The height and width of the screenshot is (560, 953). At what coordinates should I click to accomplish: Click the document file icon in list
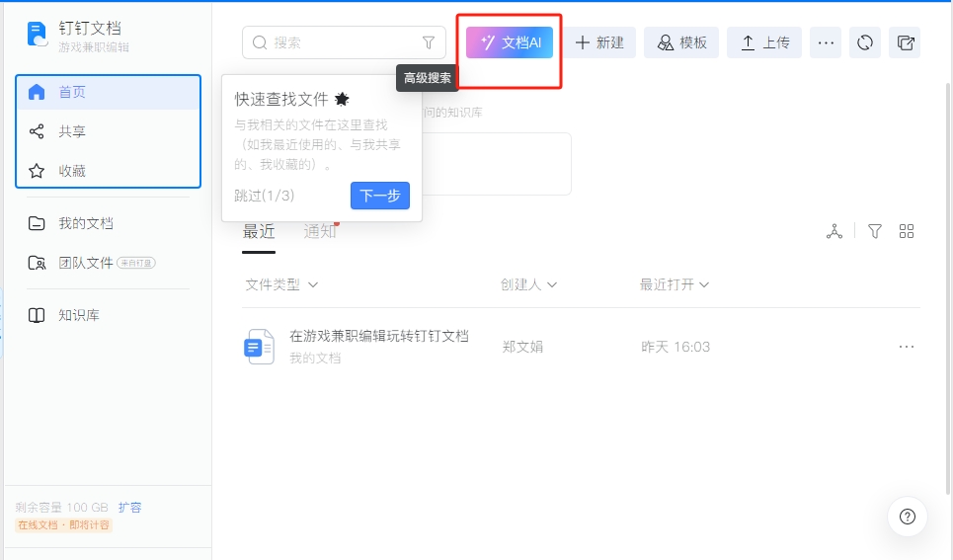259,347
